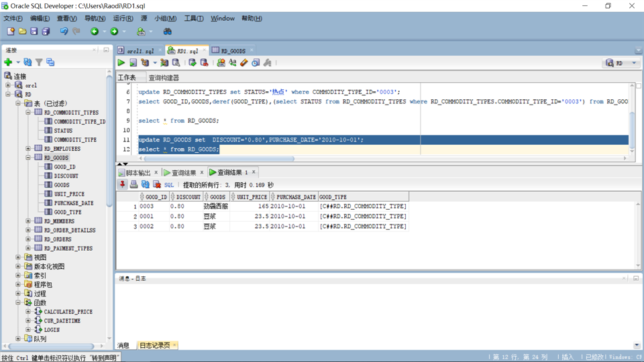Click the Refresh query result icon

coord(146,185)
